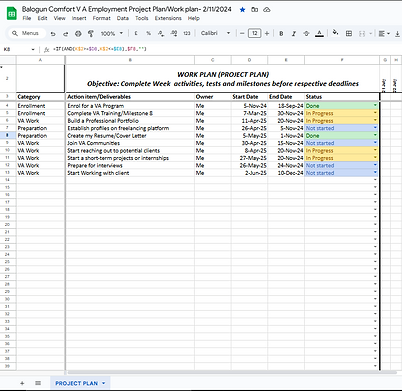Open the 123 more formats menu
402x391 pixels.
click(x=187, y=33)
